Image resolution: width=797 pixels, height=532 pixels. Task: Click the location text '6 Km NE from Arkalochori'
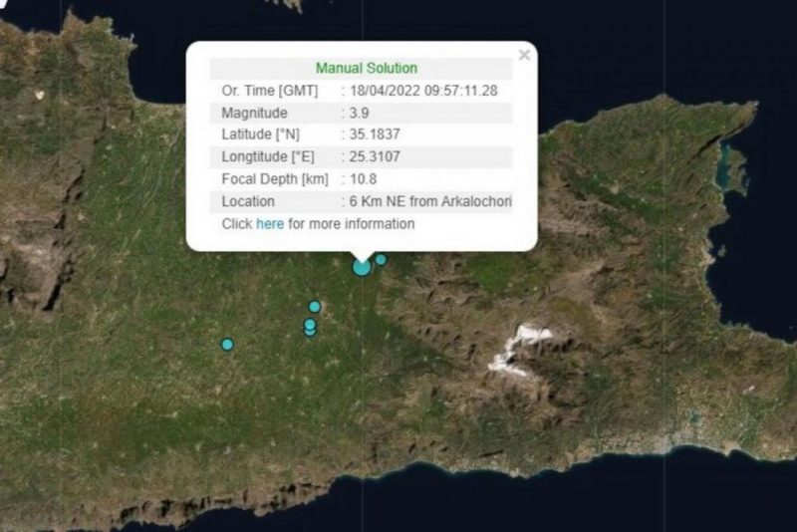[430, 202]
